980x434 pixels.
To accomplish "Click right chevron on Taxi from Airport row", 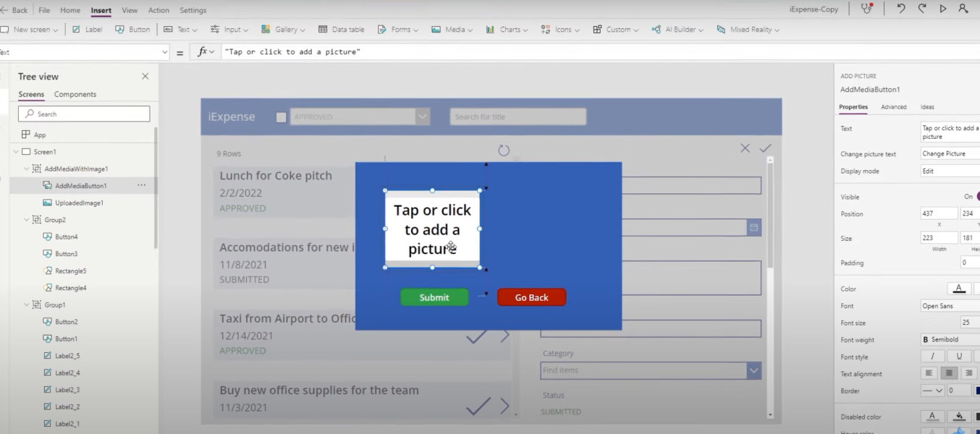I will [505, 336].
